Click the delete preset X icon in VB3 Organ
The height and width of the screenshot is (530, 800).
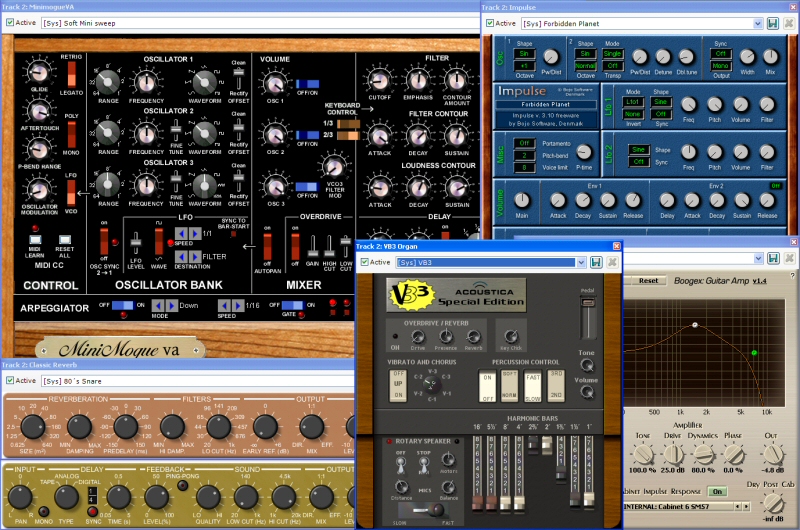(612, 262)
